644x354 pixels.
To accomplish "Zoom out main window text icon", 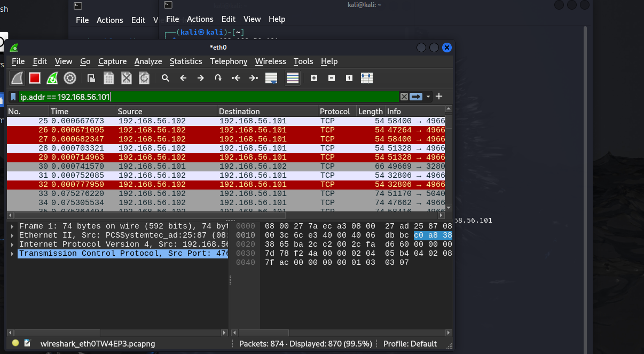I will pyautogui.click(x=332, y=78).
